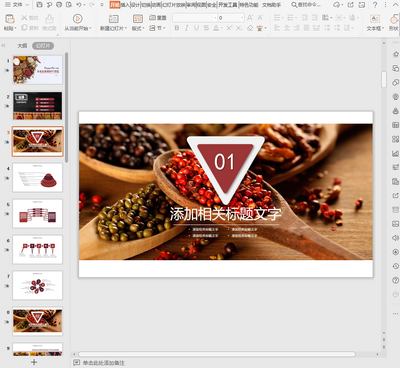Viewport: 400px width, 368px height.
Task: Click the cloud sync icon
Action: tap(337, 5)
